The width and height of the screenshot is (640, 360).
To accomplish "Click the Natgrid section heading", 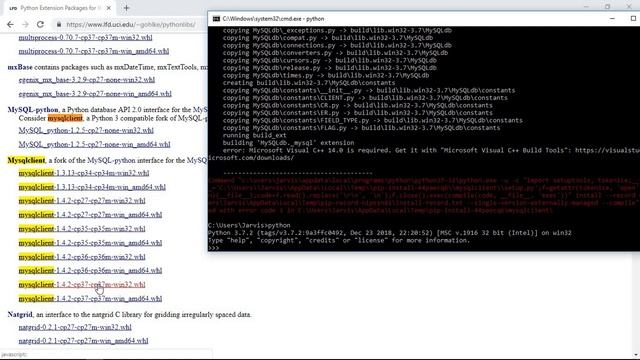I will click(20, 315).
